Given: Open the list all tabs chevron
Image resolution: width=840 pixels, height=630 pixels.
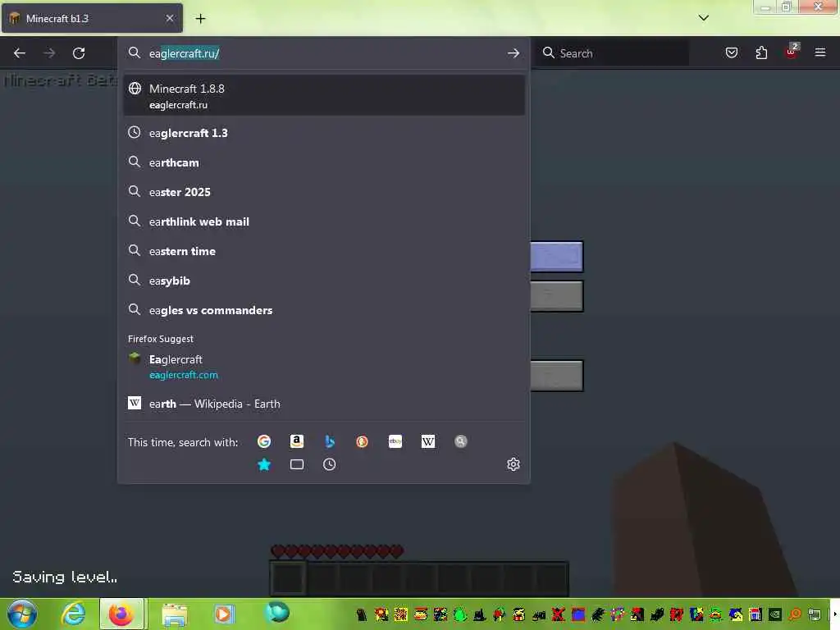Looking at the screenshot, I should pyautogui.click(x=703, y=18).
